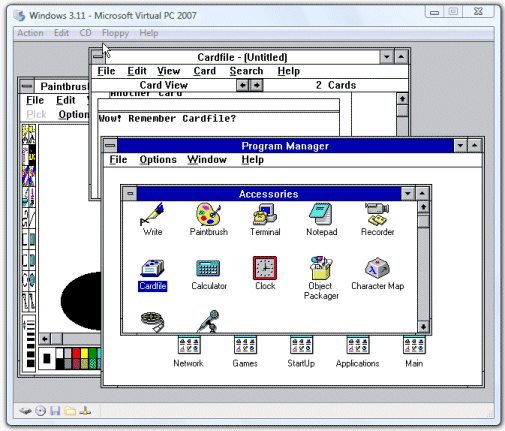Pick the light gray color in Paintbrush palette

click(68, 353)
